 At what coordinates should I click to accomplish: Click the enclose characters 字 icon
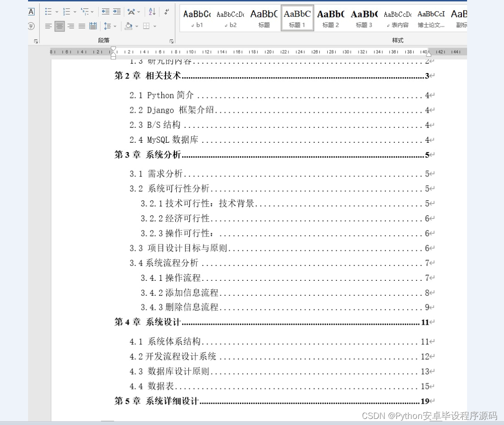tap(31, 26)
